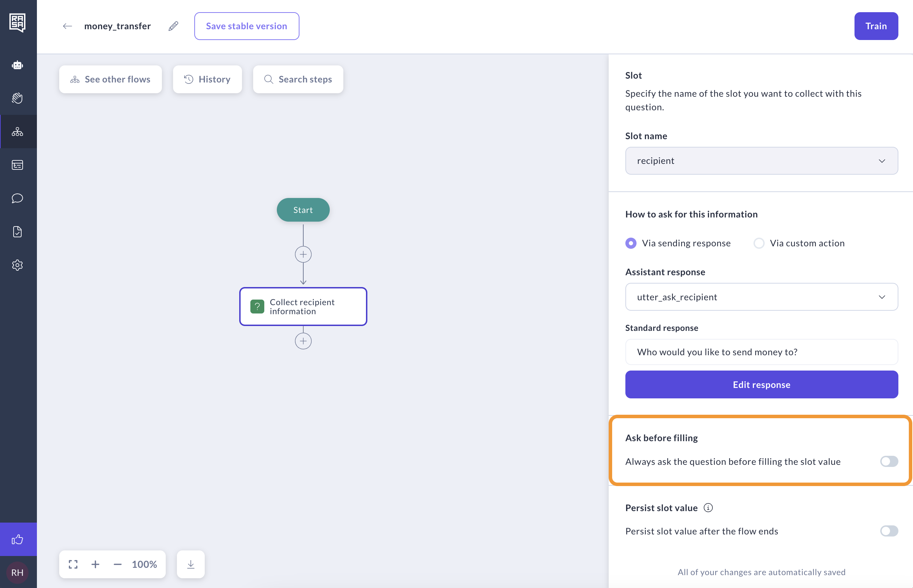Go back using the left arrow icon
The height and width of the screenshot is (588, 913).
(67, 26)
